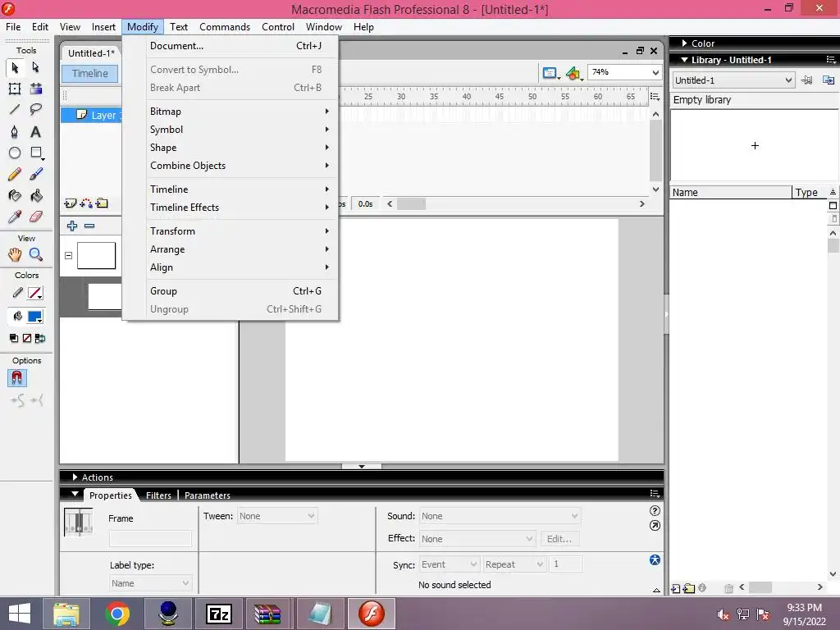Click the Black and White colors icon

coord(14,338)
